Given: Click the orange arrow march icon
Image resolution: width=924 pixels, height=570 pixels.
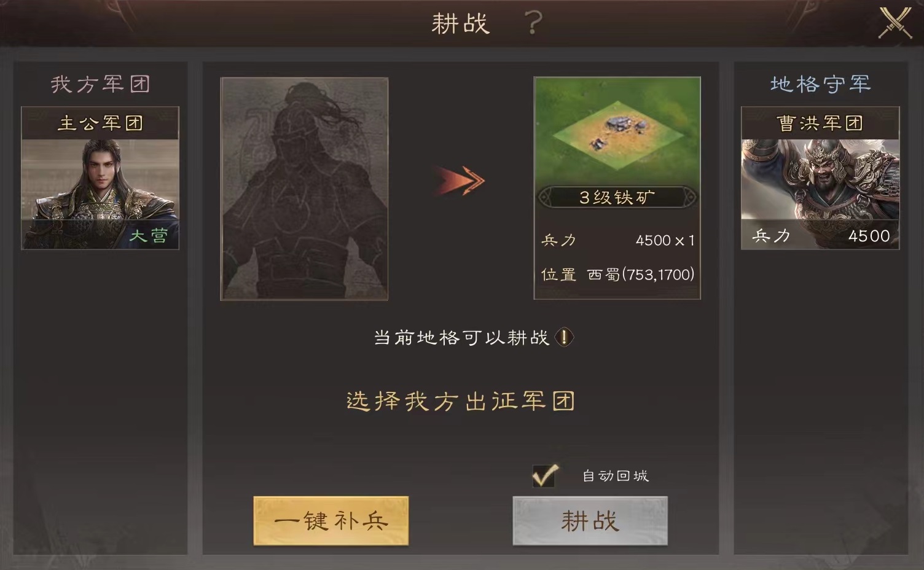Looking at the screenshot, I should pyautogui.click(x=460, y=181).
